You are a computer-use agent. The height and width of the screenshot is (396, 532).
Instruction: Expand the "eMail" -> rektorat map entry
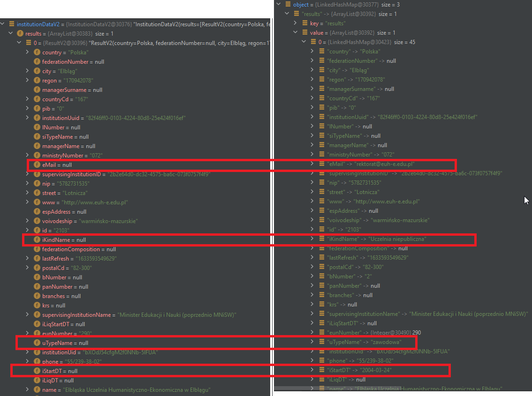[x=312, y=164]
